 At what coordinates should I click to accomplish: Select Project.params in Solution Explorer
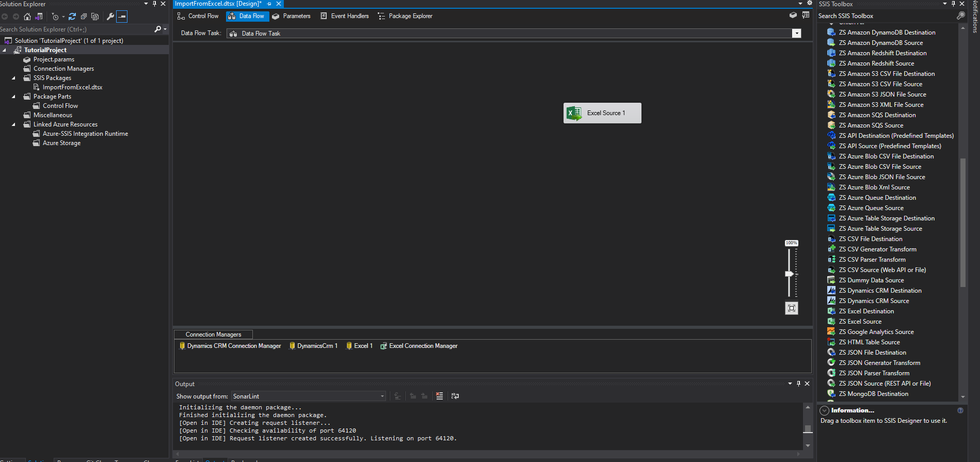pos(54,59)
